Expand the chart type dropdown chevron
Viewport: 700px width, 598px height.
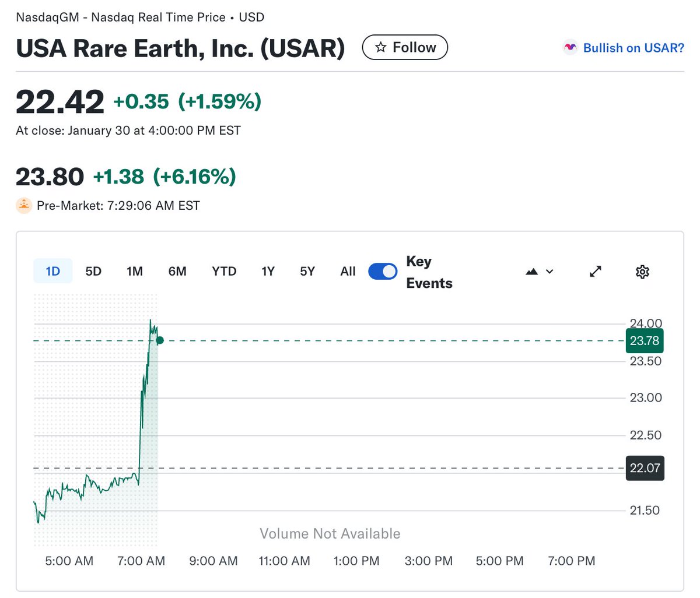(x=549, y=272)
